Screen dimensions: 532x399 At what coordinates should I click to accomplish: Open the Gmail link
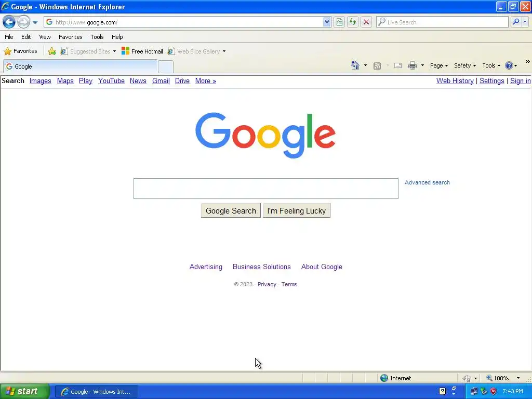(161, 81)
